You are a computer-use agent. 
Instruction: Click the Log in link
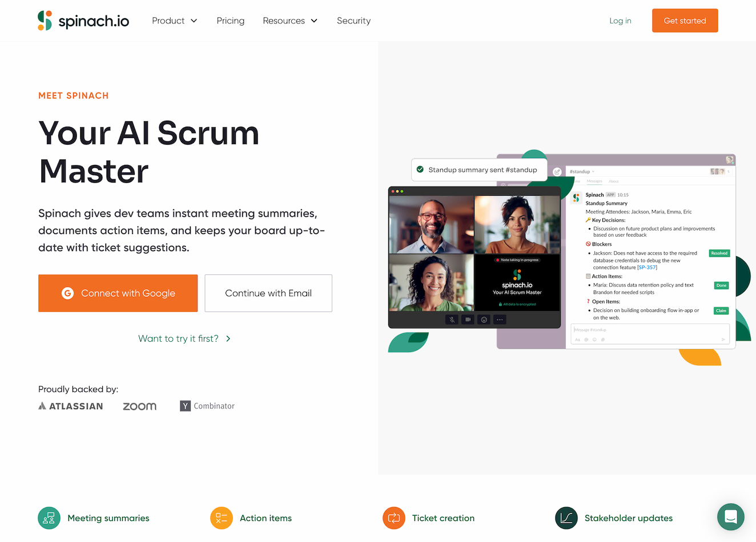(620, 21)
